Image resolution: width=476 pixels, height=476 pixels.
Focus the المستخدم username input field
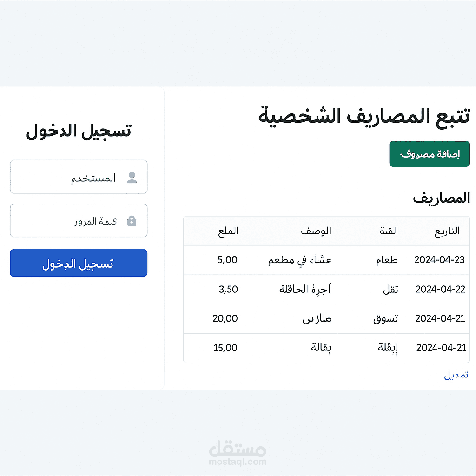tap(84, 177)
